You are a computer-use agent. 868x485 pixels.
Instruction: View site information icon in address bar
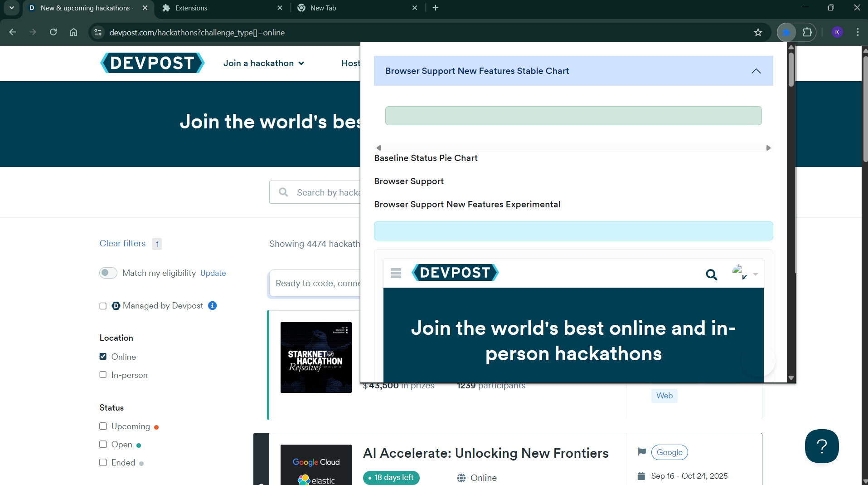pyautogui.click(x=98, y=32)
